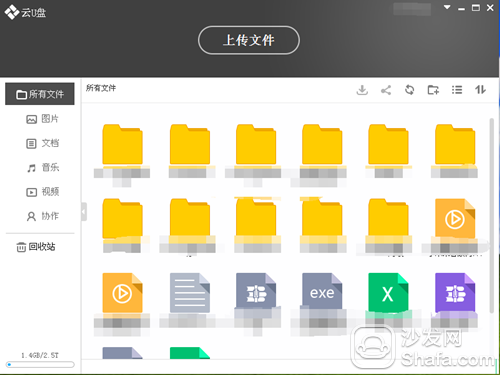This screenshot has width=500, height=375.
Task: Select the video file in the second row
Action: pos(455,219)
